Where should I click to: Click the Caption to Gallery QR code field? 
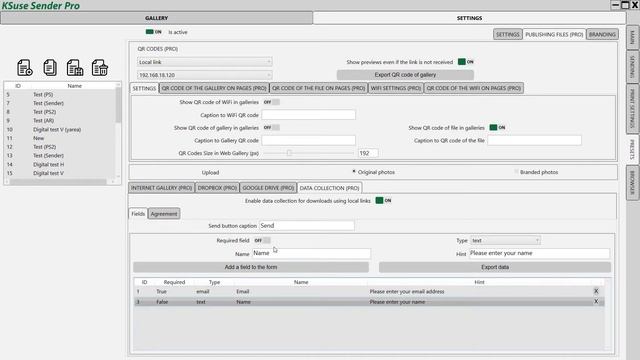click(309, 140)
